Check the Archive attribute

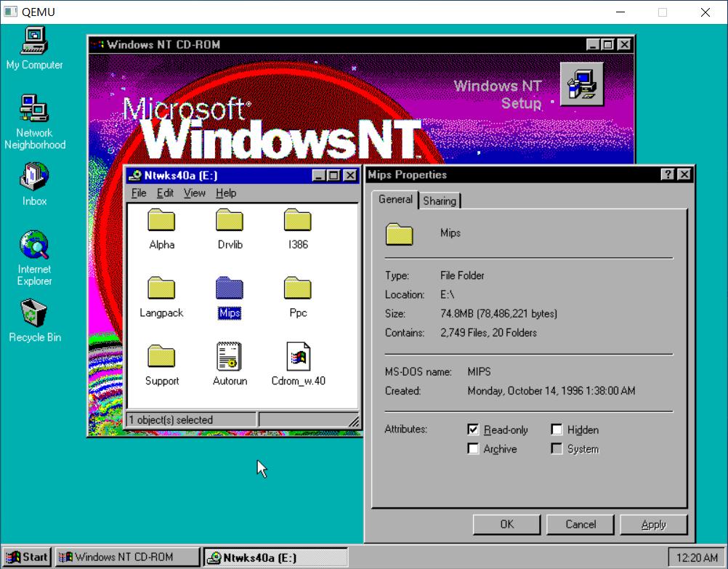(x=474, y=449)
